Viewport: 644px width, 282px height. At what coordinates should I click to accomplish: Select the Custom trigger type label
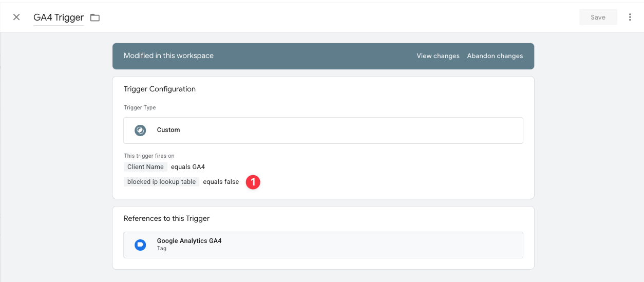[x=168, y=130]
